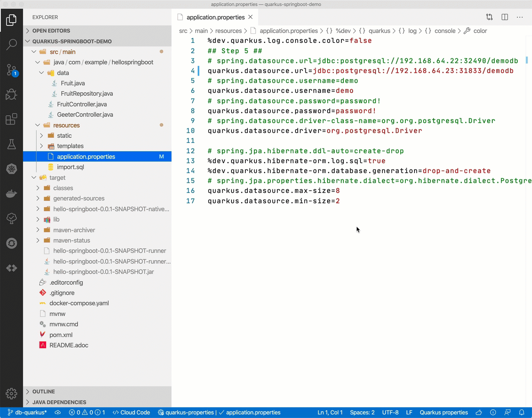Click the compare changes icon in editor toolbar
Image resolution: width=532 pixels, height=418 pixels.
490,17
